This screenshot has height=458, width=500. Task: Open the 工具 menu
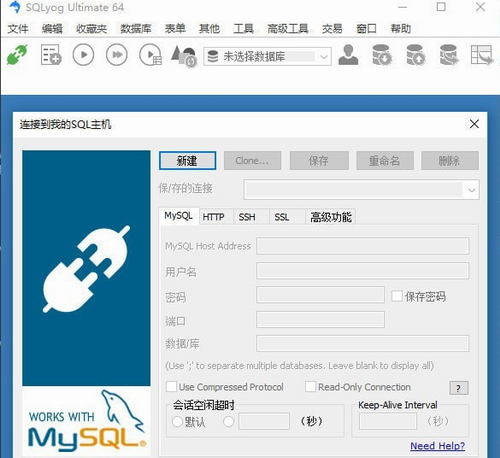[243, 29]
